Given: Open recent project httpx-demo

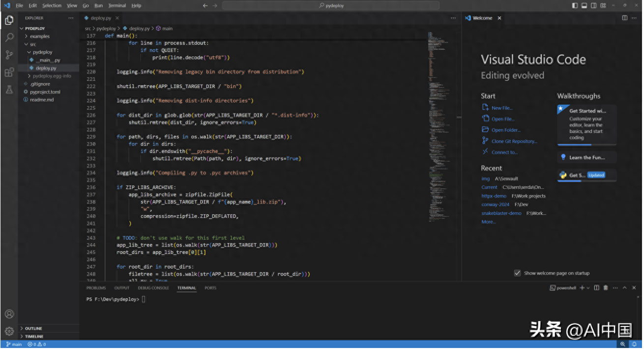Looking at the screenshot, I should pos(494,196).
